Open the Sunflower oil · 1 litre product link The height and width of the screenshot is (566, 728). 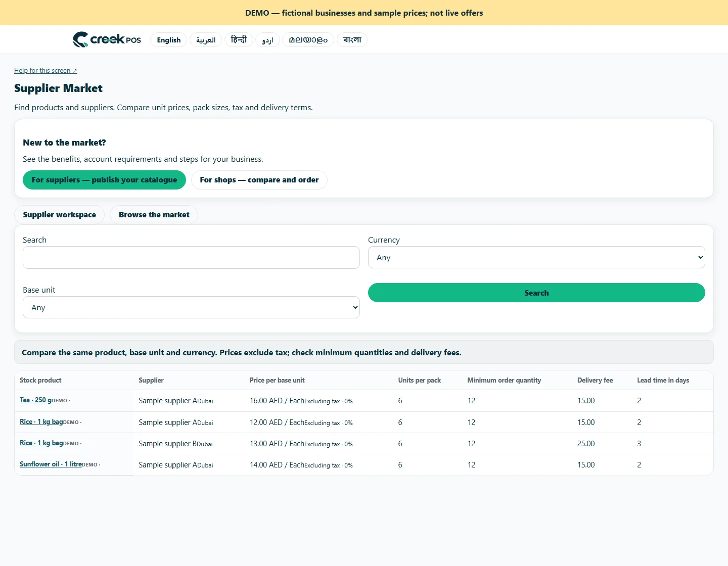tap(51, 464)
